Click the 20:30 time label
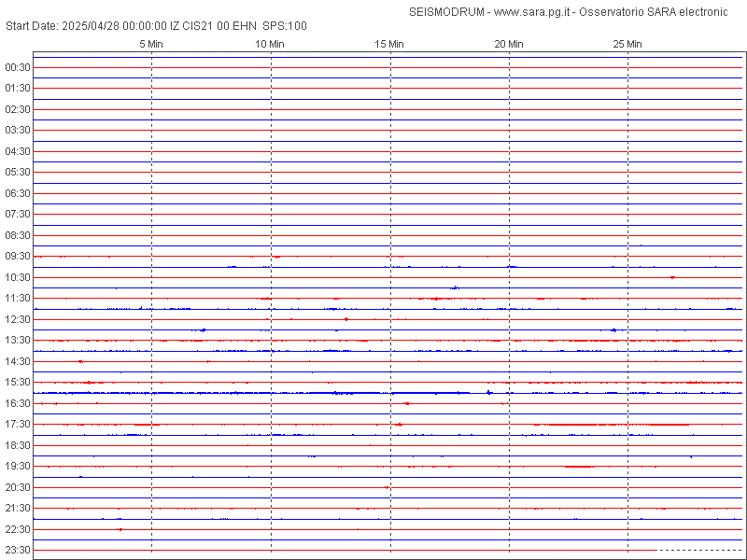Viewport: 747px width, 560px height. click(18, 487)
